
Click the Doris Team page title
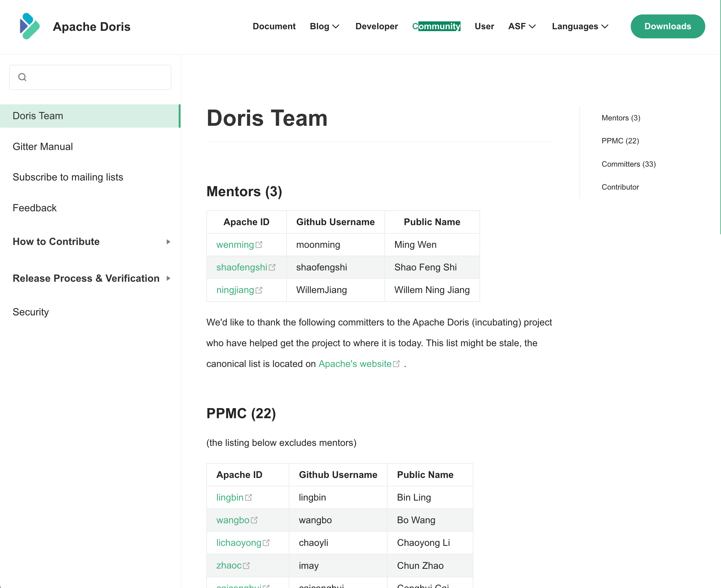click(x=267, y=118)
